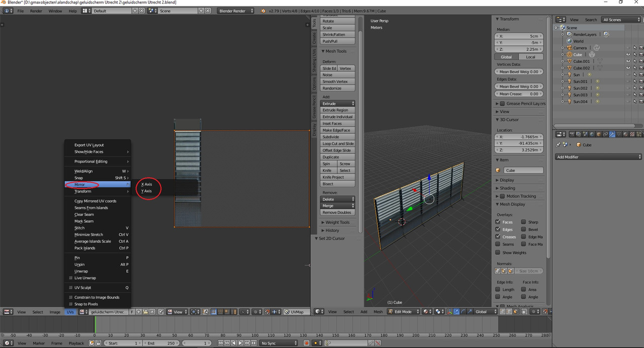Open the File menu

tap(21, 11)
